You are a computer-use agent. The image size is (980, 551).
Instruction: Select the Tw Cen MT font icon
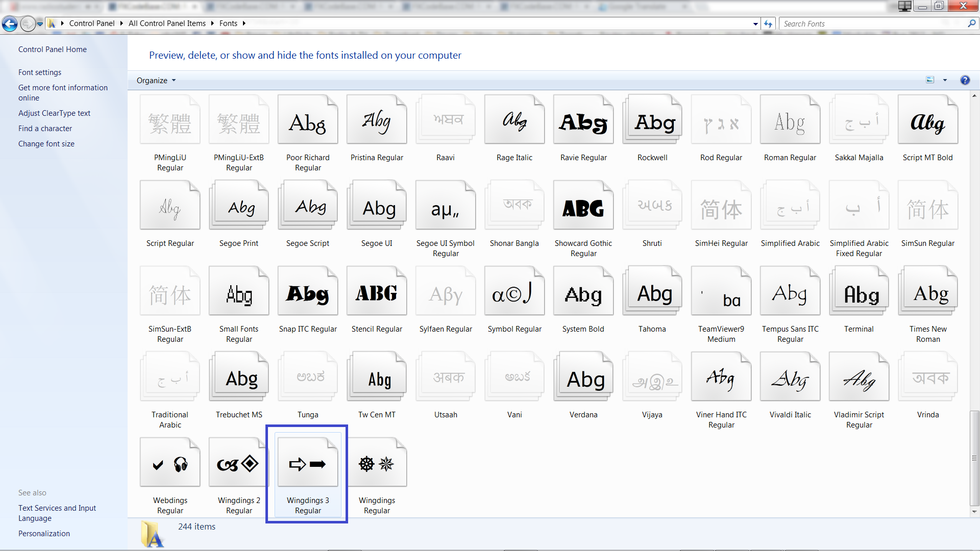pos(377,376)
